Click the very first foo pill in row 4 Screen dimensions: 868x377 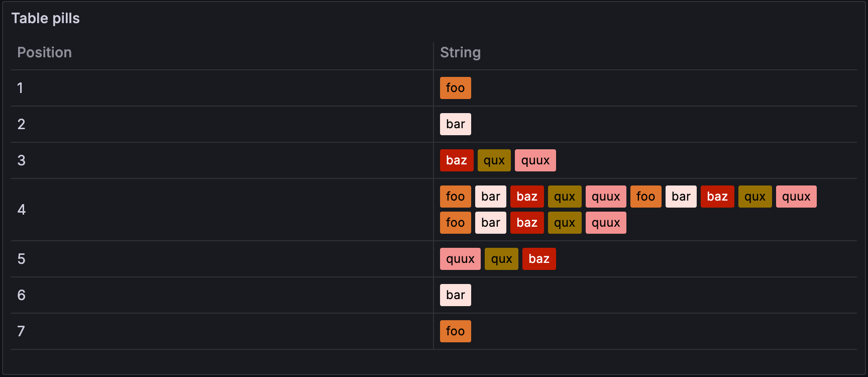pos(455,197)
